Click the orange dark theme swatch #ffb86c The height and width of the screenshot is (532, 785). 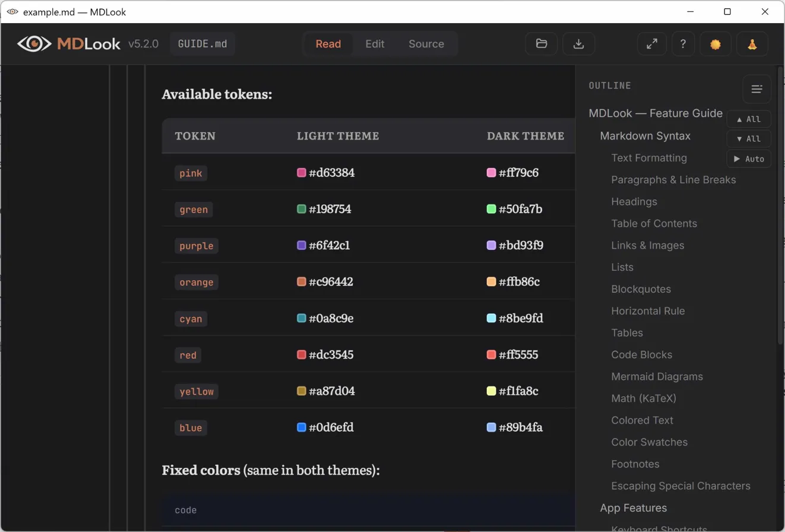tap(491, 282)
